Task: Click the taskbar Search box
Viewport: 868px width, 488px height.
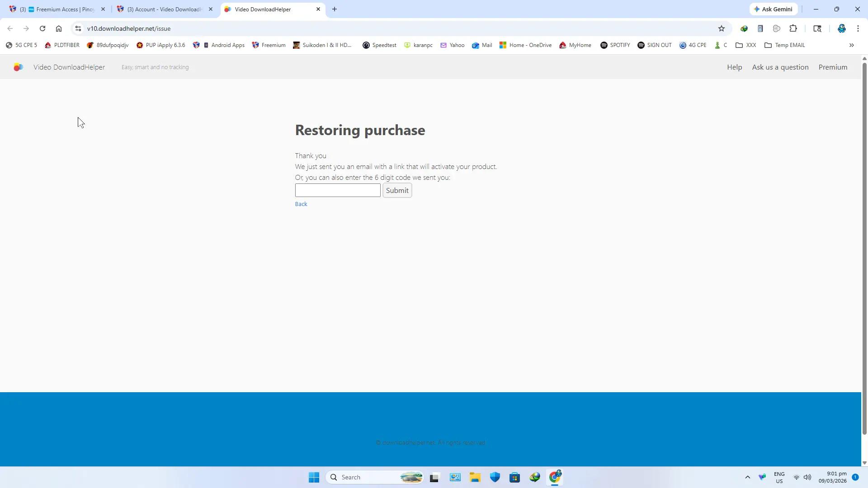Action: pos(375,477)
